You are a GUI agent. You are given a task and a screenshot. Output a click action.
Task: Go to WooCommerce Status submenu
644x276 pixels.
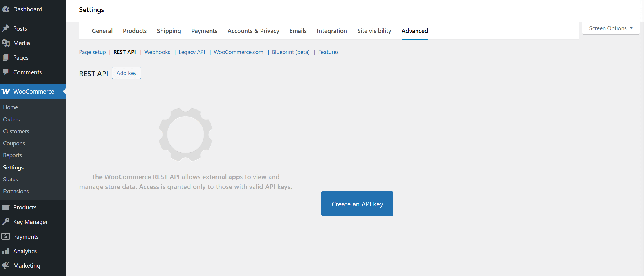11,179
